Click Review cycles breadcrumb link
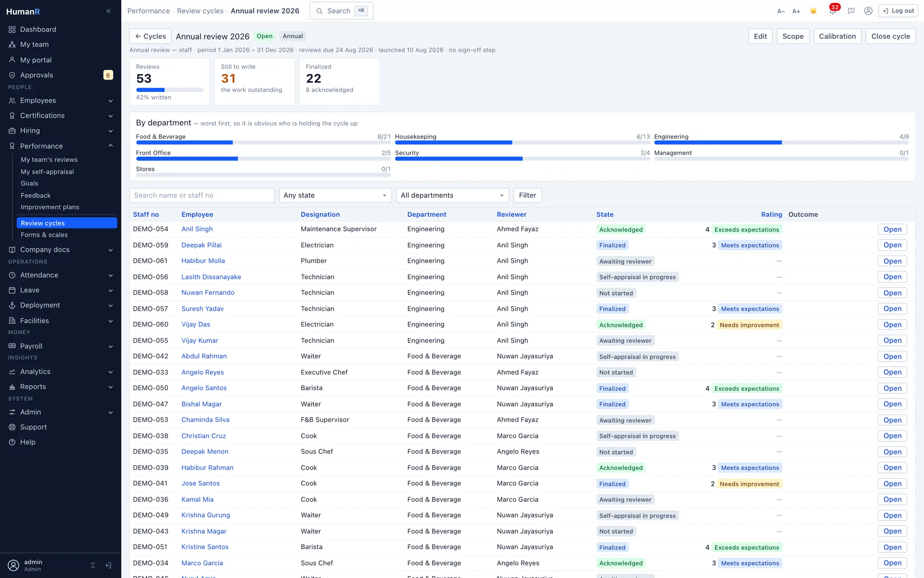 [200, 11]
